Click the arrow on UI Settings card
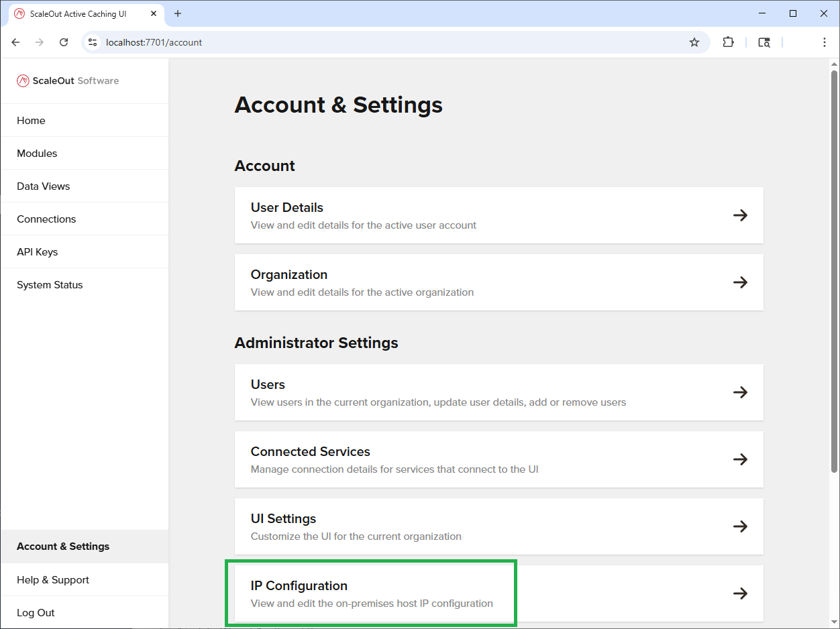The width and height of the screenshot is (840, 629). point(740,526)
